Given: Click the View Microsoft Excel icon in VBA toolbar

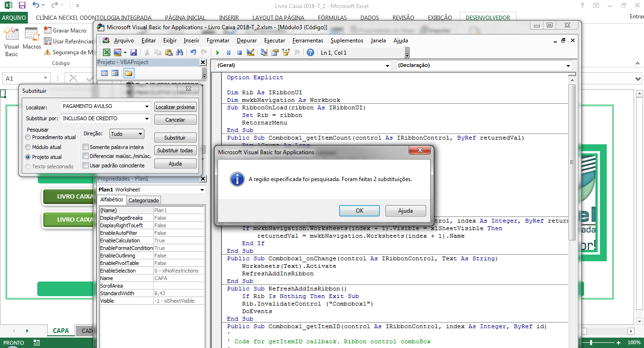Looking at the screenshot, I should click(107, 52).
